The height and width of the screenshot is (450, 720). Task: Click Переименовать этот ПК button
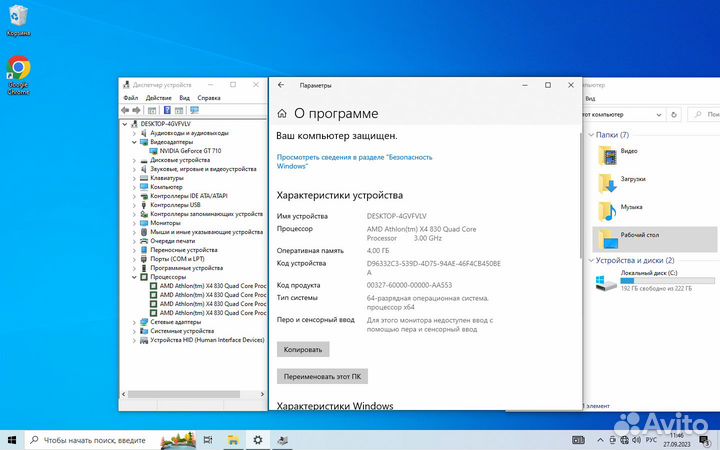point(322,377)
